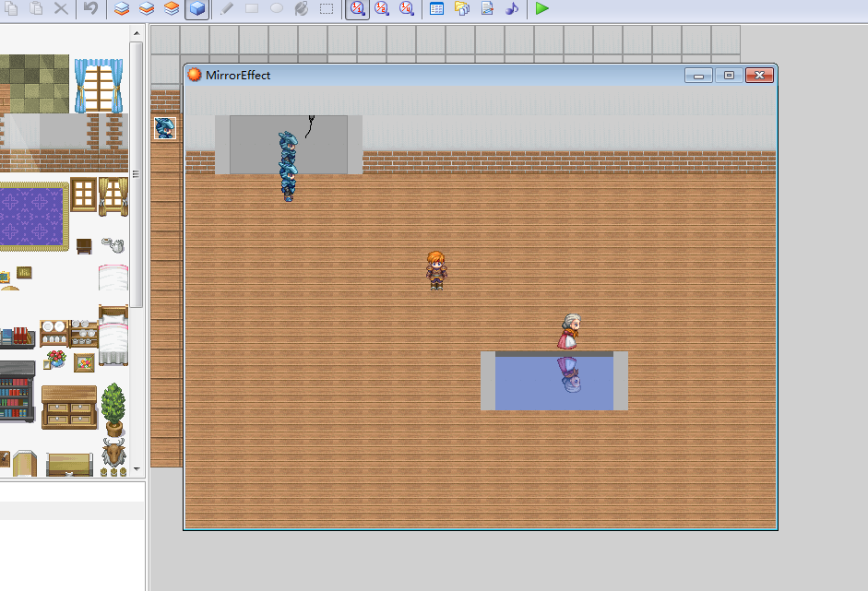Select the Rectangle drawing tool
The height and width of the screenshot is (591, 868).
pyautogui.click(x=251, y=8)
